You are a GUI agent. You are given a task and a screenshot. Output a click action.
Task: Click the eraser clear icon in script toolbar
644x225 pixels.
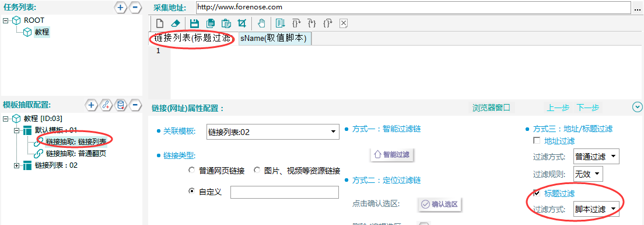pyautogui.click(x=176, y=23)
